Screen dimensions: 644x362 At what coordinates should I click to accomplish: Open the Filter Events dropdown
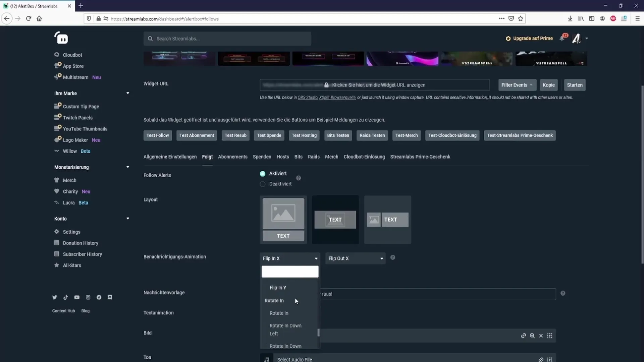point(517,85)
